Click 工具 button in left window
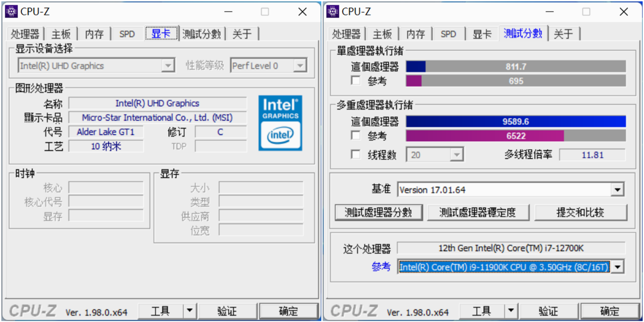Viewport: 644px width, 322px height. pyautogui.click(x=161, y=311)
